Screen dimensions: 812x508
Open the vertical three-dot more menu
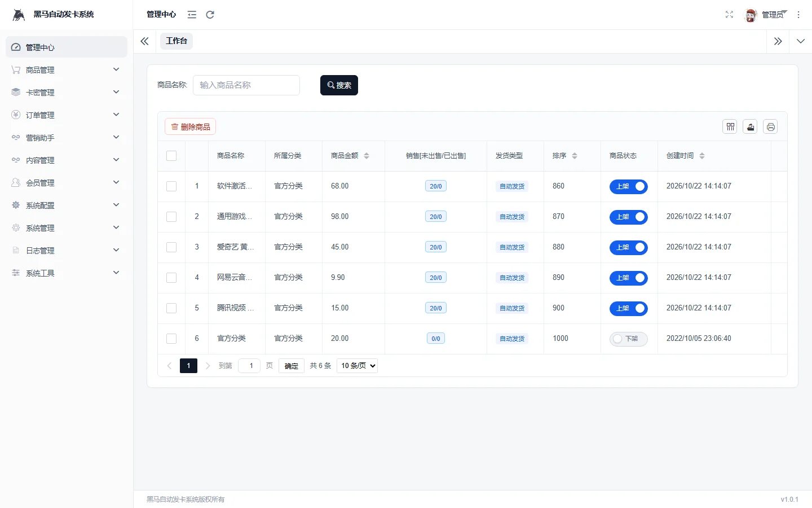[798, 15]
